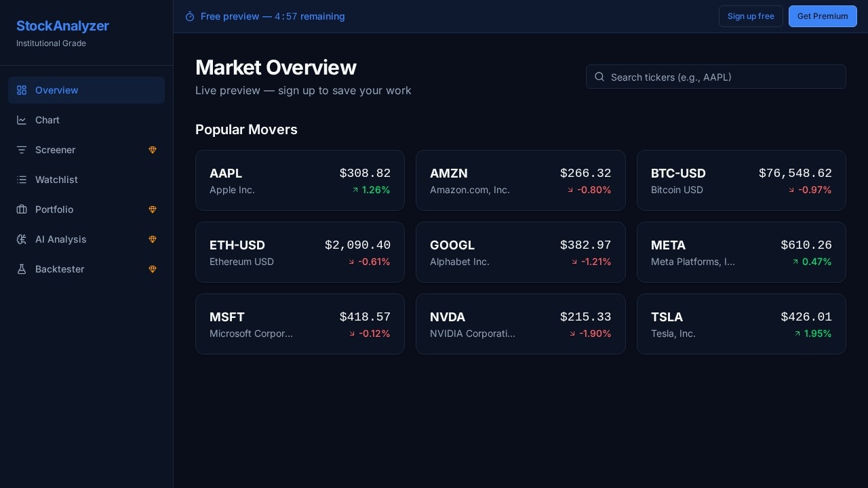Click the Overview grid icon in sidebar
Screen dimensions: 868x488
click(x=22, y=90)
